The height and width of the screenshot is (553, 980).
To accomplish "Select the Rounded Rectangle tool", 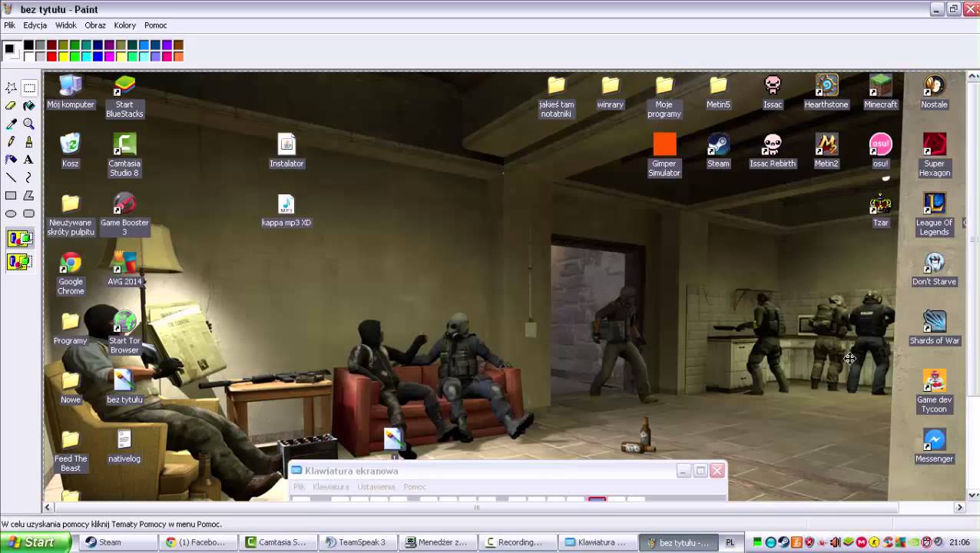I will (x=29, y=214).
